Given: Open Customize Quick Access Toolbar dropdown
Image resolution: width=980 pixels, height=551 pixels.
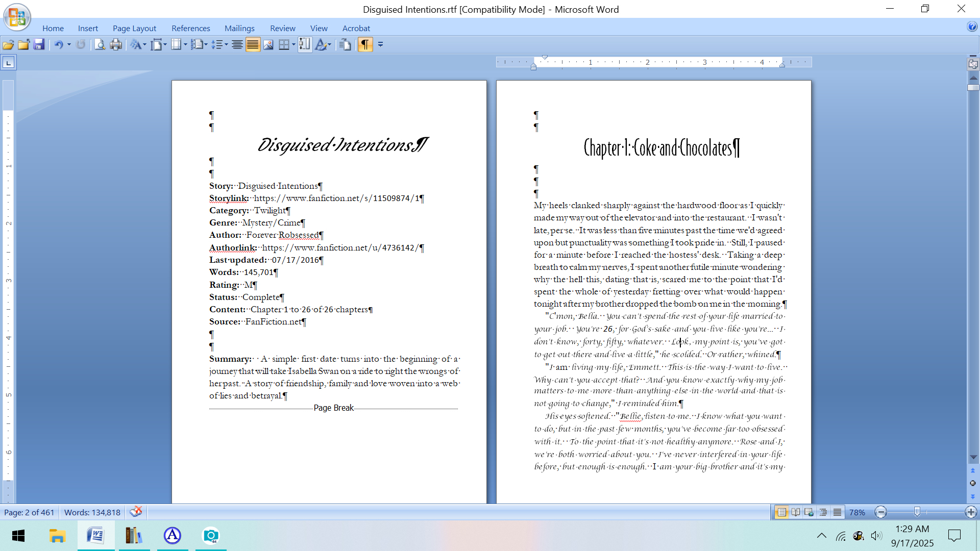Looking at the screenshot, I should point(380,45).
